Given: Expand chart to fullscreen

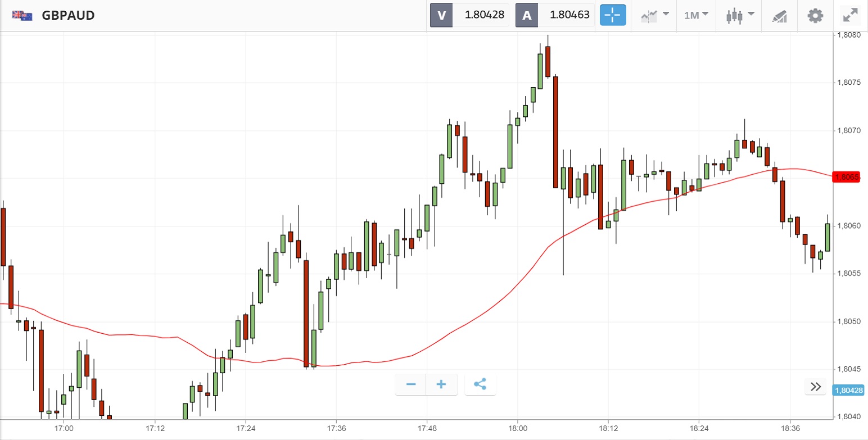Looking at the screenshot, I should coord(850,15).
